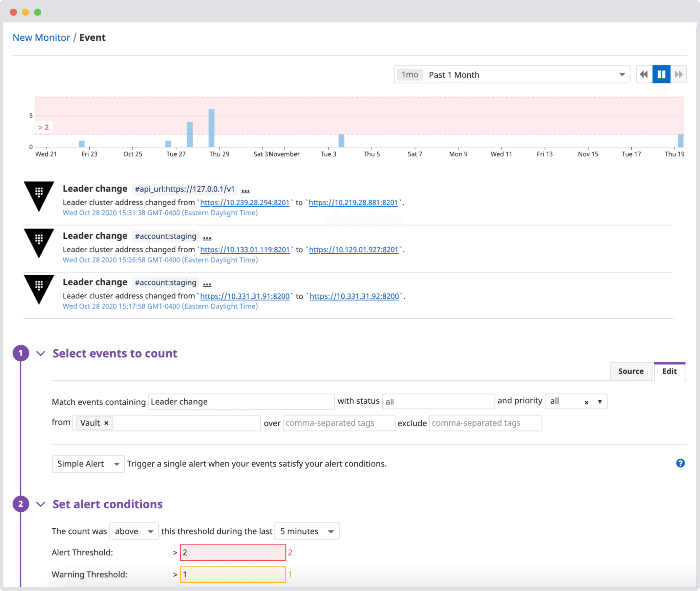This screenshot has width=700, height=591.
Task: Remove the Vault tag using its x icon
Action: (x=106, y=423)
